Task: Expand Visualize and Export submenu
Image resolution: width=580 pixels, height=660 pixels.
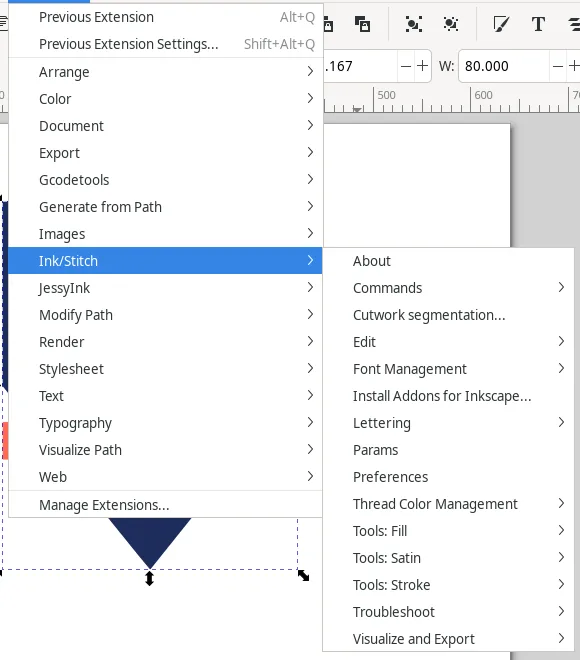Action: click(448, 638)
